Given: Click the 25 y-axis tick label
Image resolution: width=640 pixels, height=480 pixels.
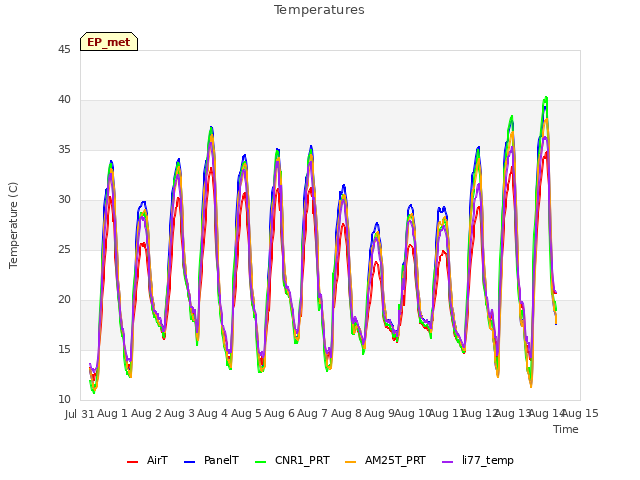Looking at the screenshot, I should tap(64, 250).
